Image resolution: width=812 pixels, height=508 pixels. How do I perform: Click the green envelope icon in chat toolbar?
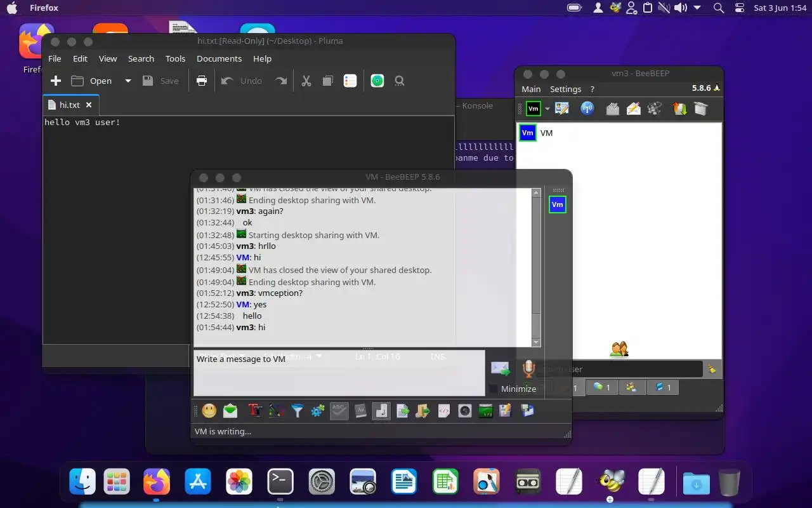230,411
